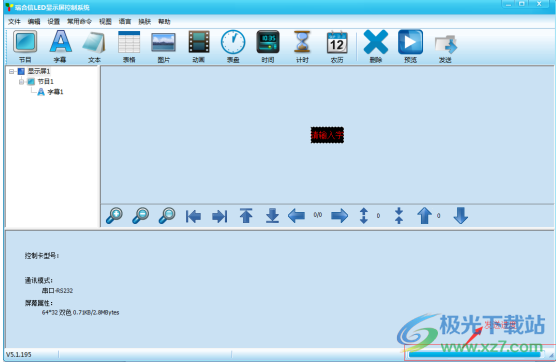This screenshot has width=556, height=363.
Task: Zoom in with the plus magnifier
Action: [114, 216]
